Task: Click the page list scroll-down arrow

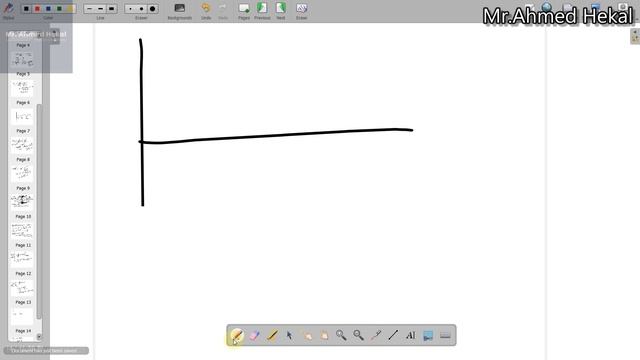Action: [x=39, y=337]
